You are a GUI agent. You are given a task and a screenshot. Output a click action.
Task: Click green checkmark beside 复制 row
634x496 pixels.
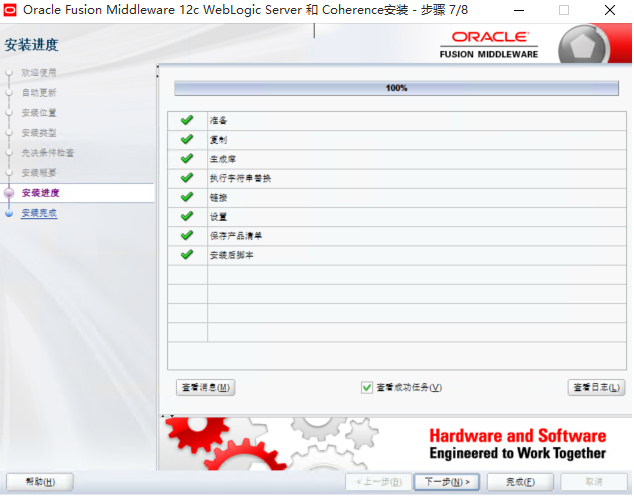pyautogui.click(x=187, y=139)
